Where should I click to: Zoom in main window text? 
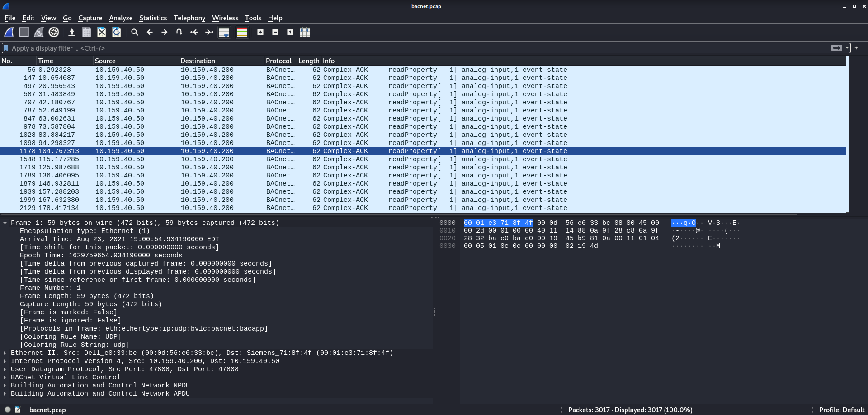[260, 32]
